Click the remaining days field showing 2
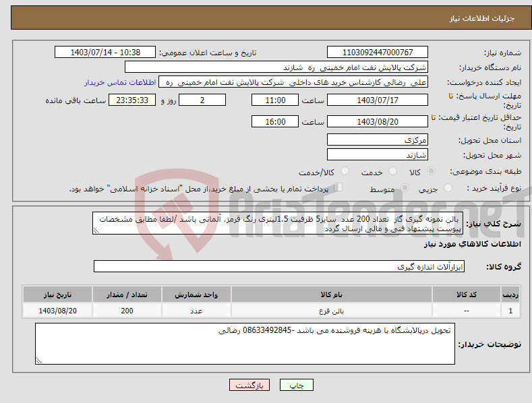 [x=202, y=100]
